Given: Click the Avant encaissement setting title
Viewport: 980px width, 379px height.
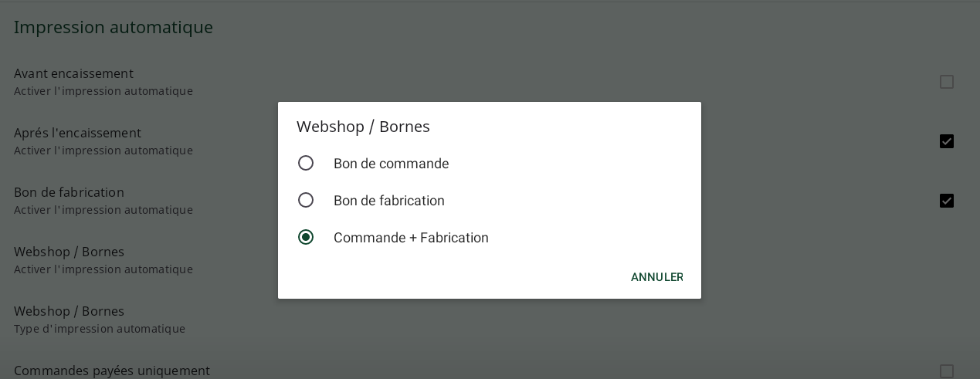Looking at the screenshot, I should click(x=73, y=73).
